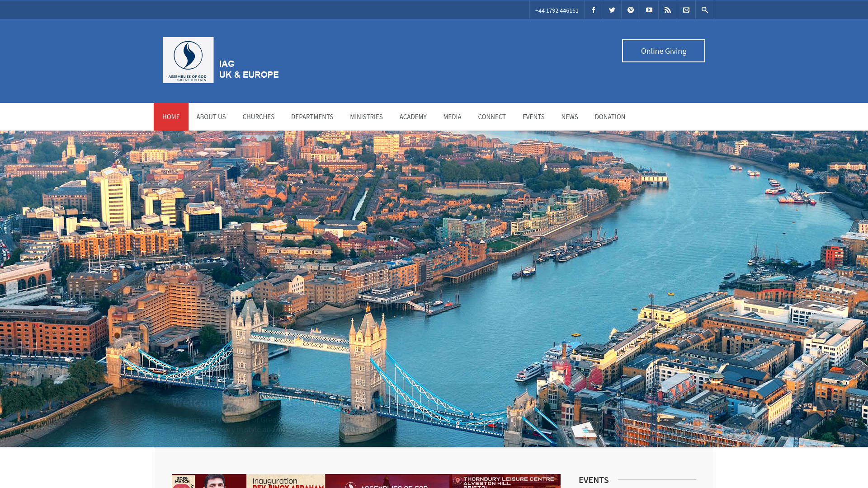868x488 pixels.
Task: Go to the EVENTS menu item
Action: coord(533,117)
